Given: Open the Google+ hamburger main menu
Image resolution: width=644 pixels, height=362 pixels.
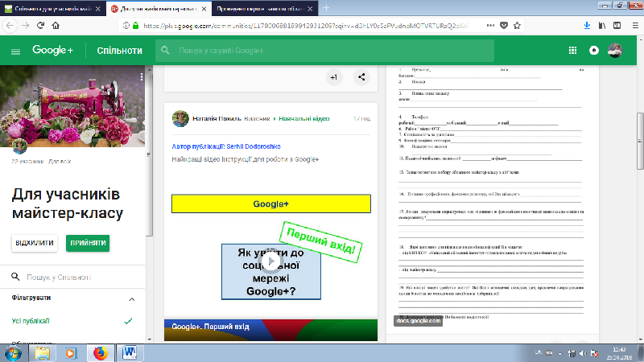Looking at the screenshot, I should tap(15, 51).
